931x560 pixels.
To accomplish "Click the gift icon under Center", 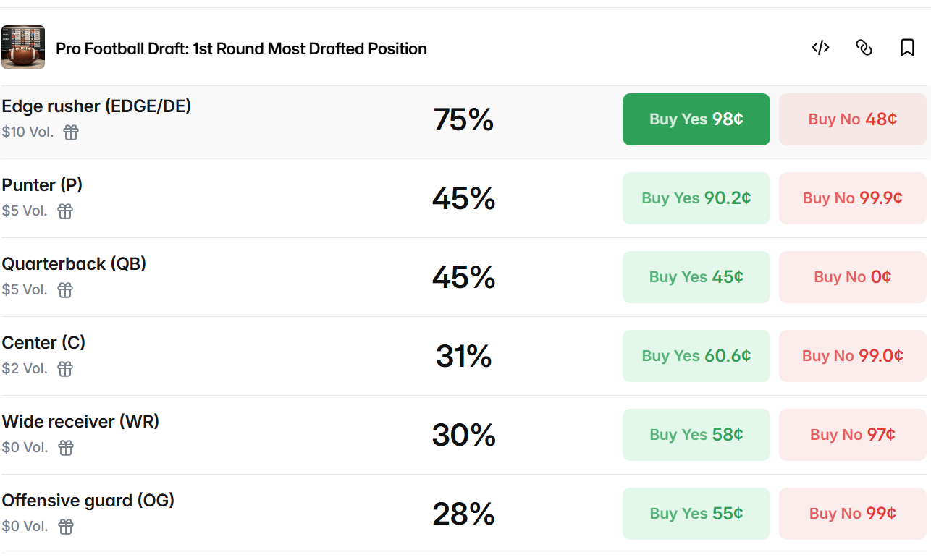I will pyautogui.click(x=65, y=369).
